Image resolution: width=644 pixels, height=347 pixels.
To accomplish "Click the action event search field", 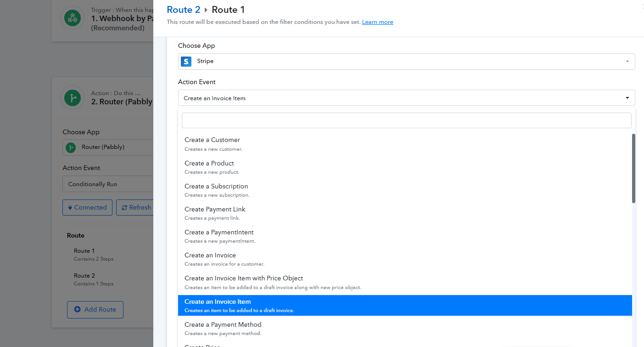I will click(406, 120).
